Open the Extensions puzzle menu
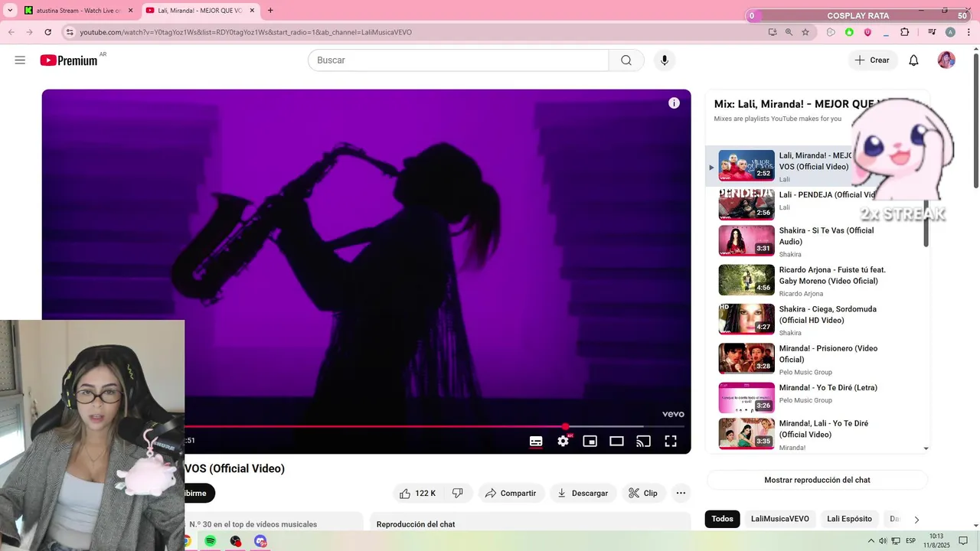 coord(905,32)
